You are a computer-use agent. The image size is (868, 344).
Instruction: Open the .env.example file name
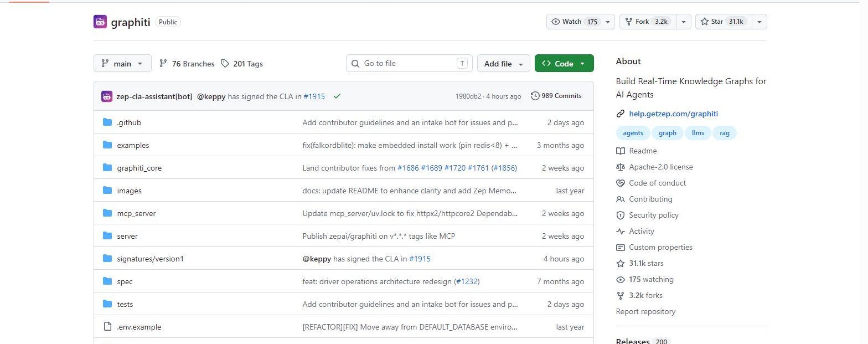tap(139, 327)
